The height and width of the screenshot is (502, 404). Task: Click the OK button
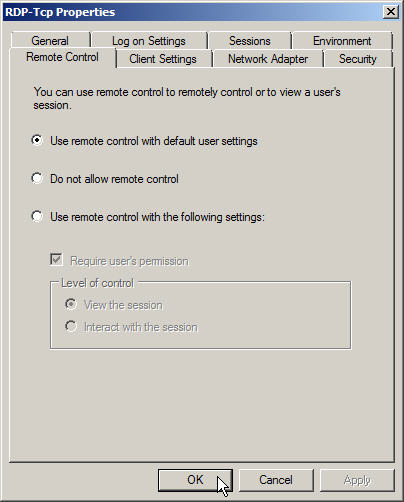pos(195,480)
